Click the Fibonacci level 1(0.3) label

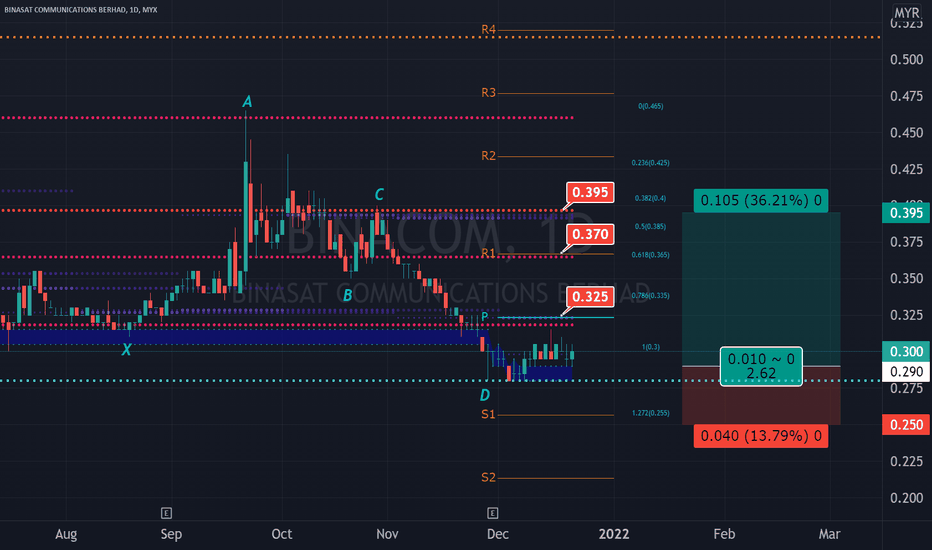651,347
